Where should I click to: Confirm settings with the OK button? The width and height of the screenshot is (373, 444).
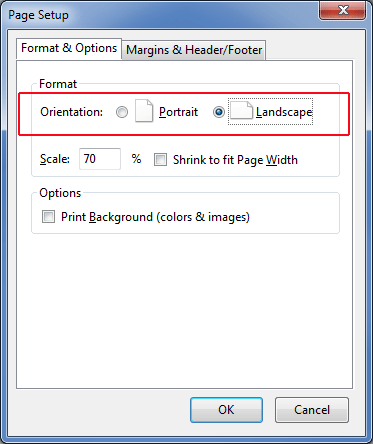click(x=226, y=410)
